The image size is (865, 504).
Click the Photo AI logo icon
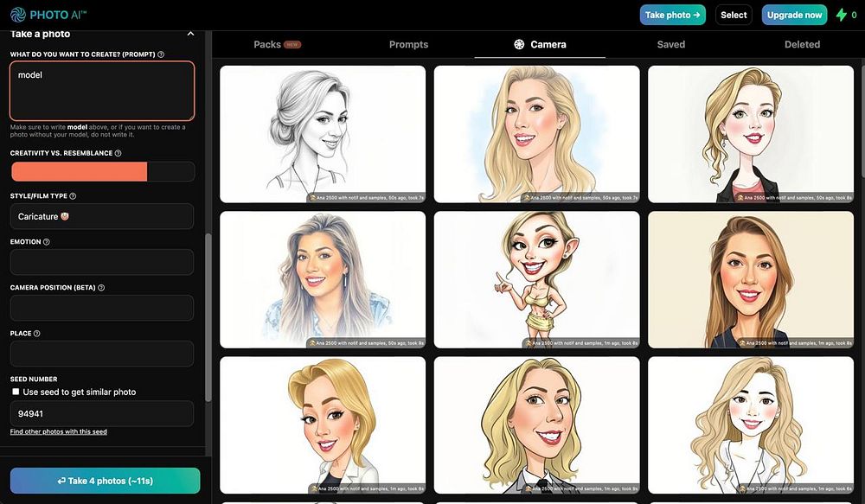[17, 15]
